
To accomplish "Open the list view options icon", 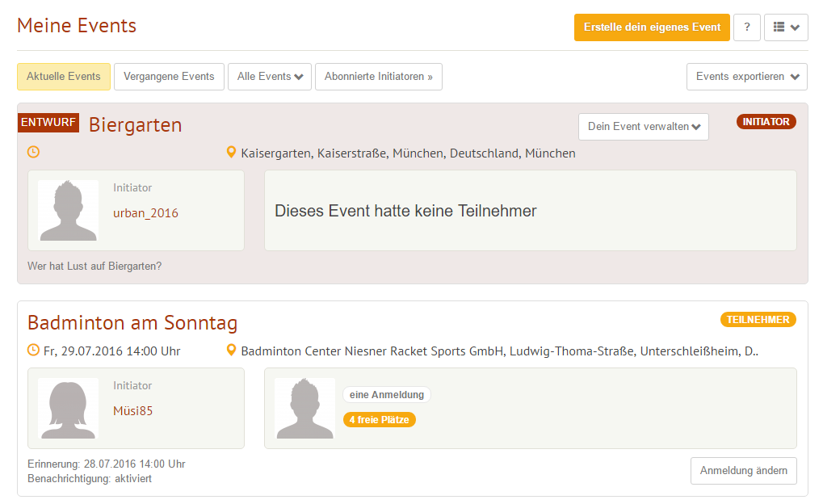I will [786, 27].
